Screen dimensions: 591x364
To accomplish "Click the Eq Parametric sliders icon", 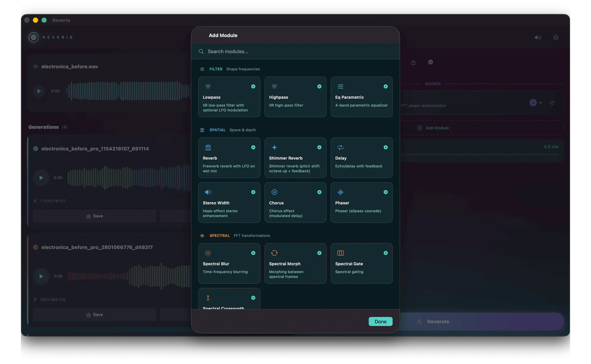I will click(x=341, y=87).
